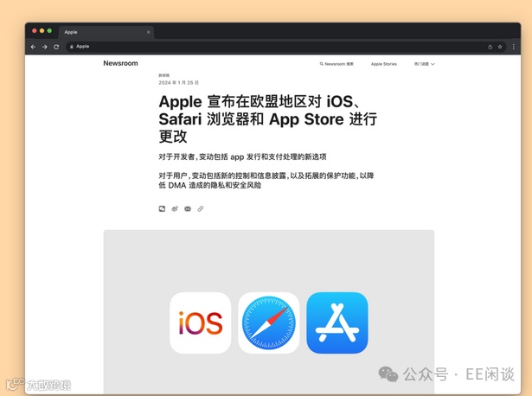This screenshot has width=532, height=396.
Task: Open Newsroom search with the magnifier
Action: click(337, 64)
